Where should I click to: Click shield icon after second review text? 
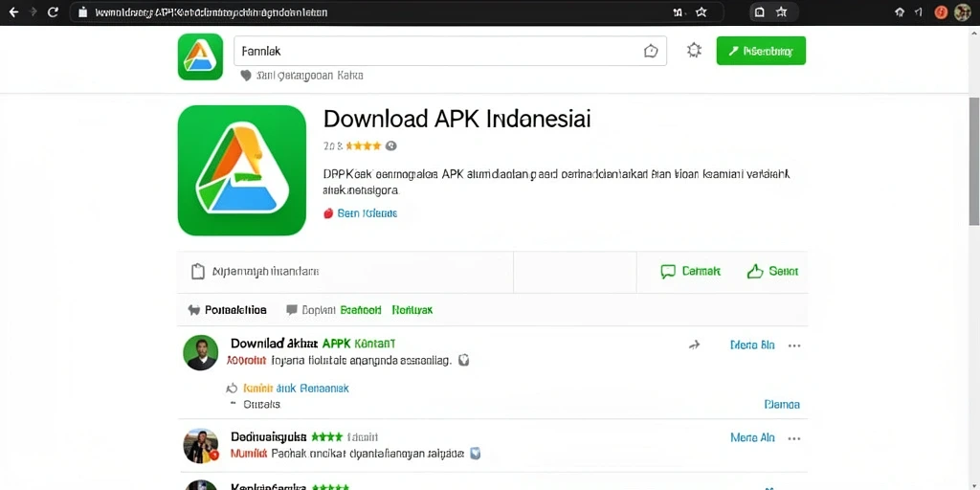(x=475, y=454)
